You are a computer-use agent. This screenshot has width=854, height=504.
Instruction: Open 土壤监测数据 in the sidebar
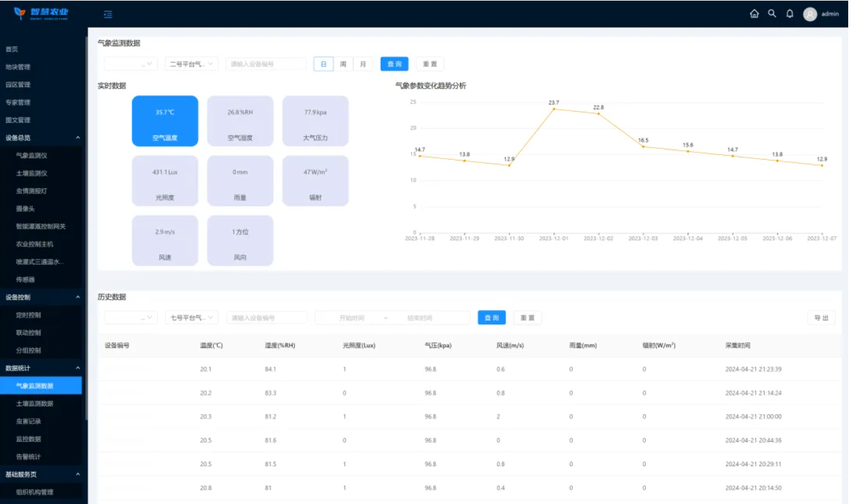tap(35, 404)
